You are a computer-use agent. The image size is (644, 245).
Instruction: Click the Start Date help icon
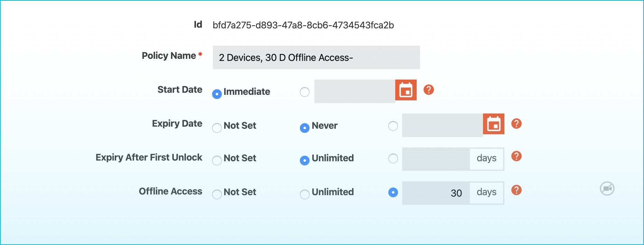[x=428, y=90]
